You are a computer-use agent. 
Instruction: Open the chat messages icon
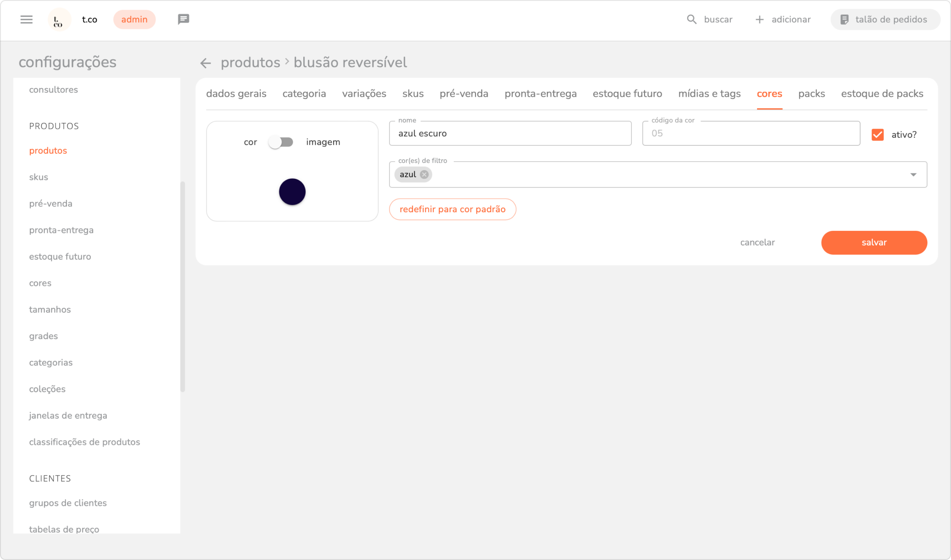click(x=183, y=19)
